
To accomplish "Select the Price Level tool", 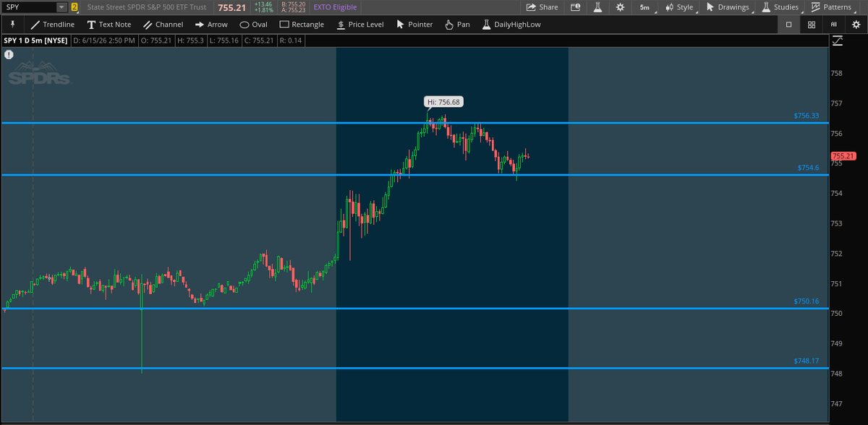I will (359, 25).
